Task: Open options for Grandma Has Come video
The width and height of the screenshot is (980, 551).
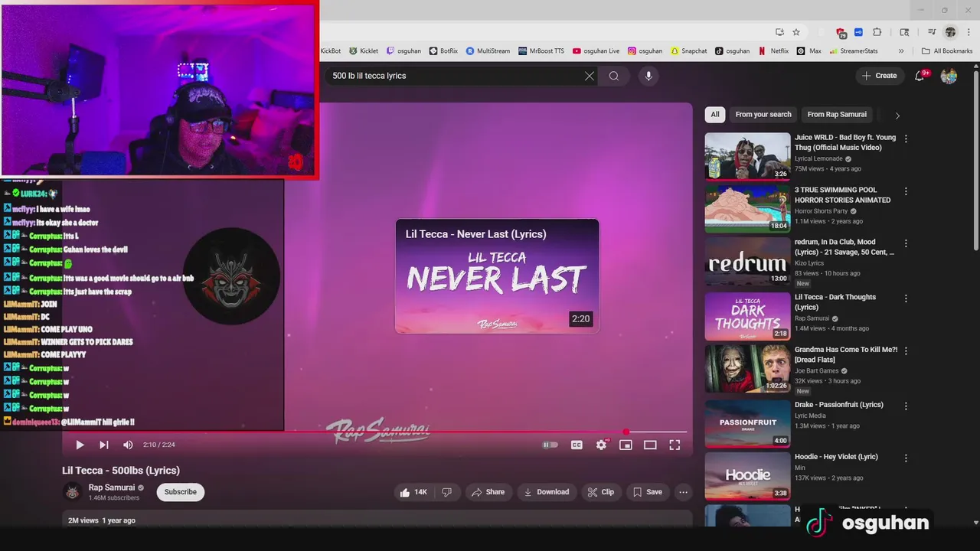Action: [x=906, y=350]
